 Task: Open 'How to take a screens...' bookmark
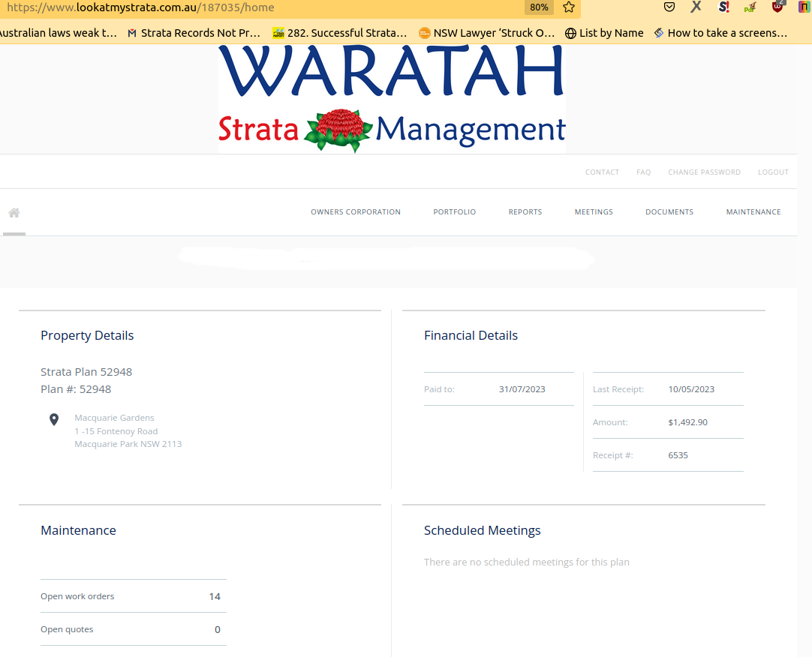point(721,32)
